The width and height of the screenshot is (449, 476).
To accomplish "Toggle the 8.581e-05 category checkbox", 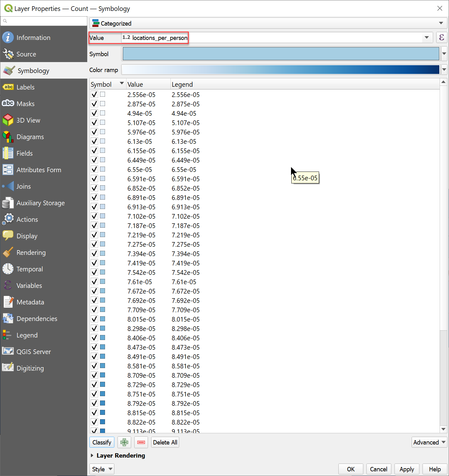I will (x=94, y=366).
